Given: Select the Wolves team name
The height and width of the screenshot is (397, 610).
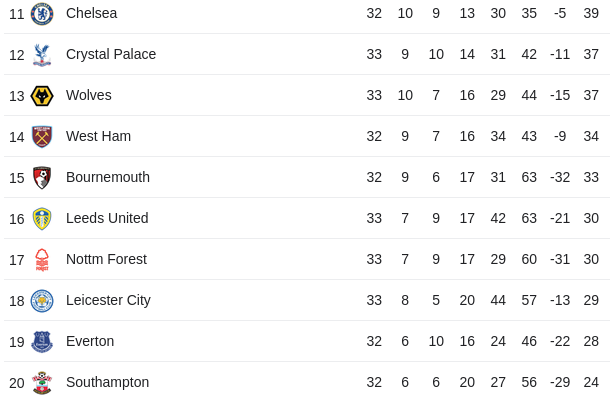Looking at the screenshot, I should tap(89, 95).
